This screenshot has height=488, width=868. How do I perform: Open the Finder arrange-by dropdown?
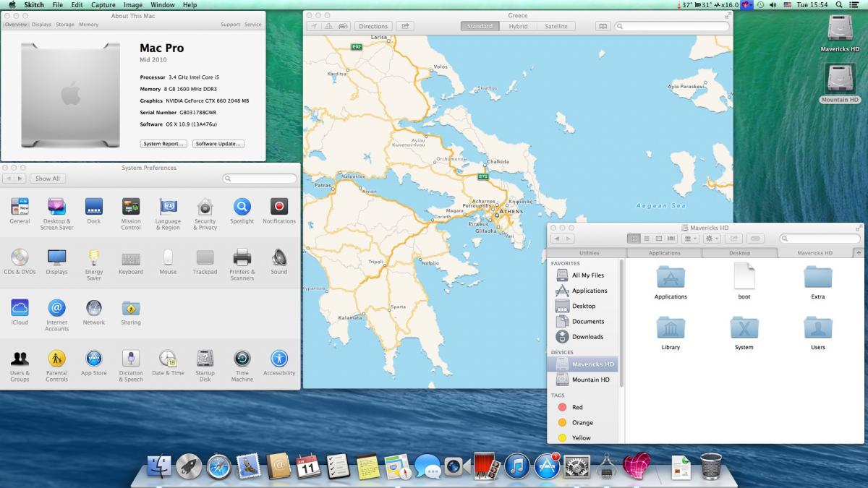690,239
